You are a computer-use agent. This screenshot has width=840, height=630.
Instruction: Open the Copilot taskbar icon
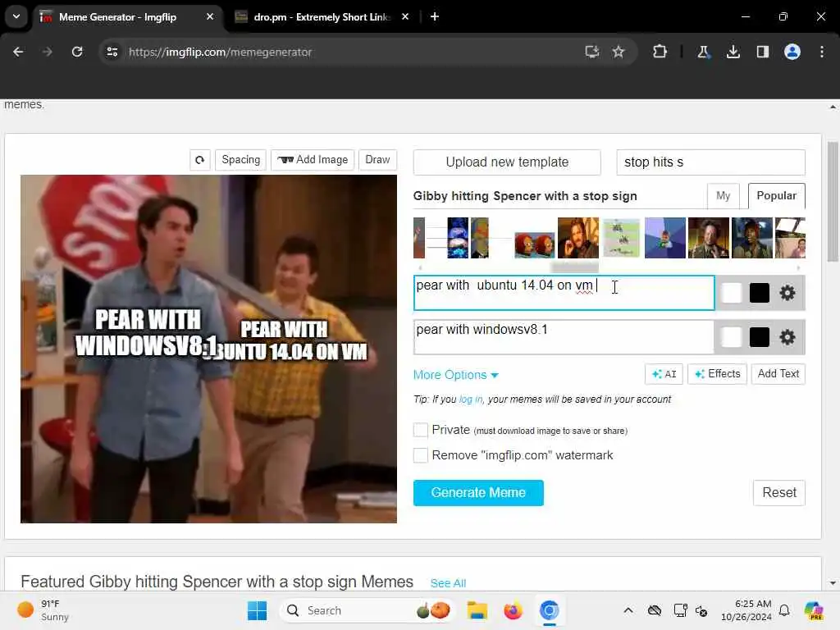pyautogui.click(x=814, y=610)
